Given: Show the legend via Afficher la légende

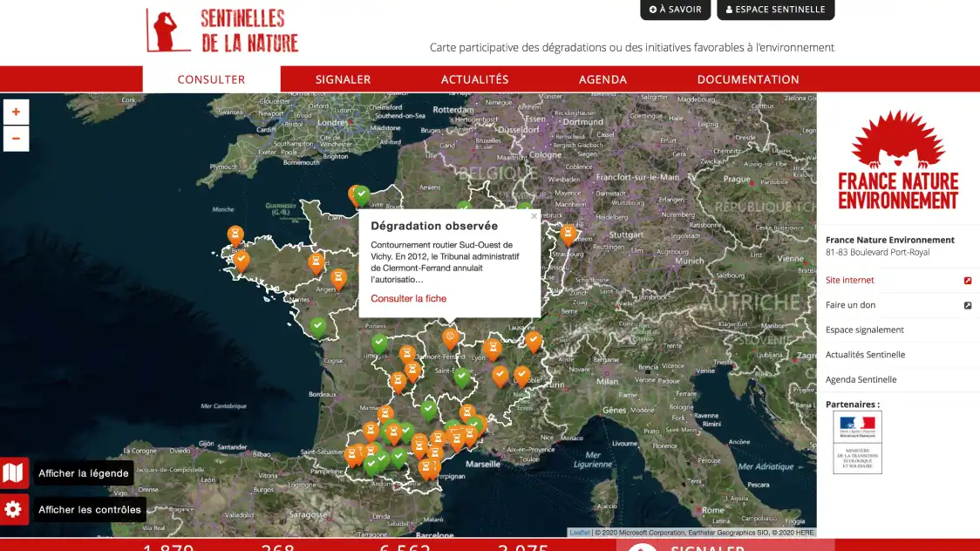Looking at the screenshot, I should [x=83, y=473].
